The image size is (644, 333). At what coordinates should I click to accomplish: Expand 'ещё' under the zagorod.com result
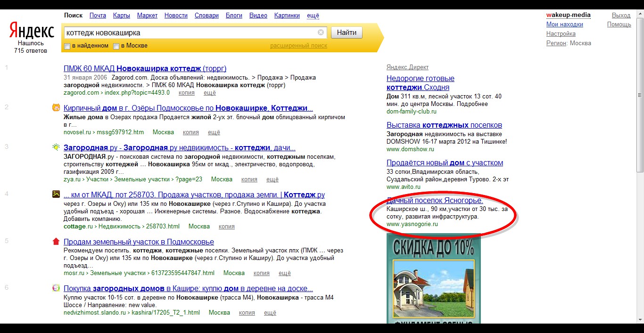coord(209,93)
